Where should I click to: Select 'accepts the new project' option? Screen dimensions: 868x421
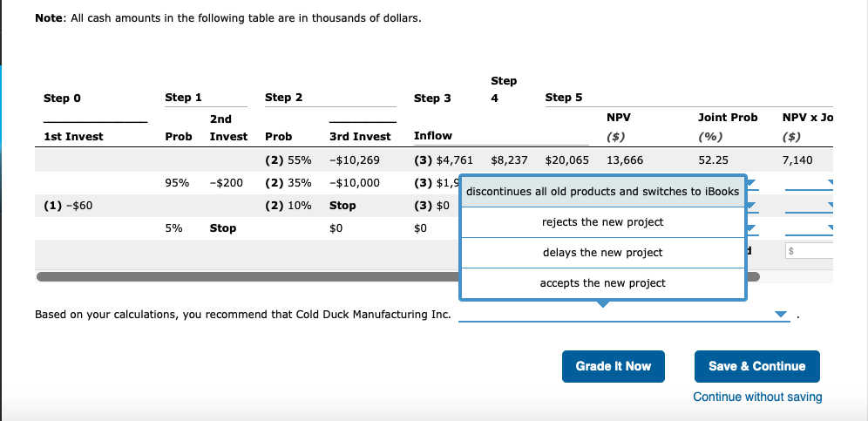[x=602, y=283]
